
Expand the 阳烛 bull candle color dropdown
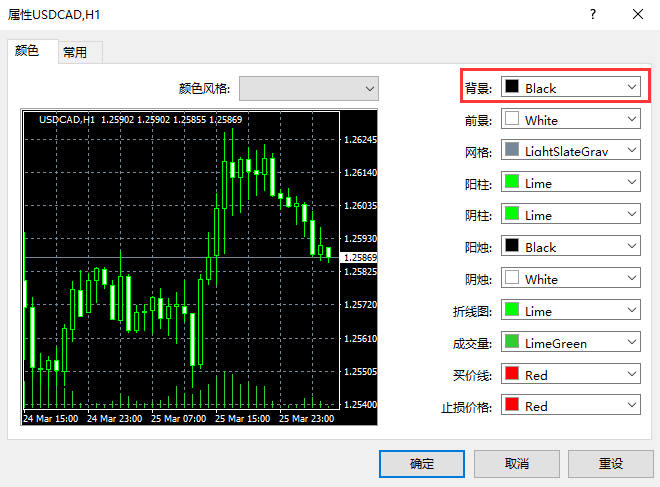point(570,247)
